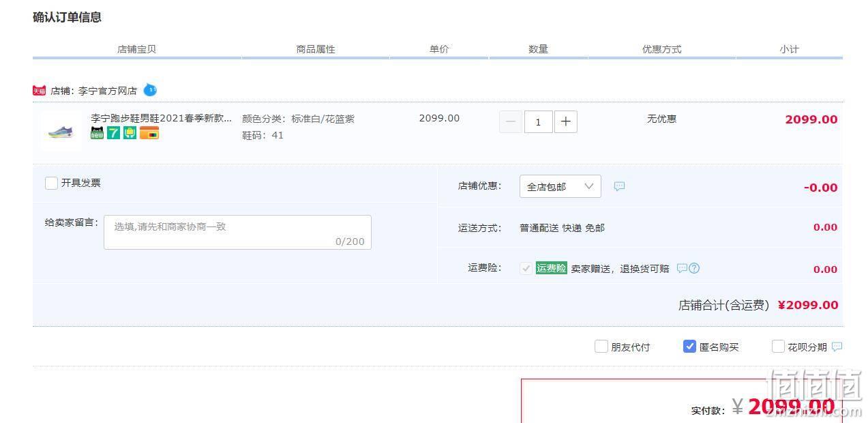868x423 pixels.
Task: Click the 普通配送 快递 免邮 shipping text
Action: click(x=562, y=228)
